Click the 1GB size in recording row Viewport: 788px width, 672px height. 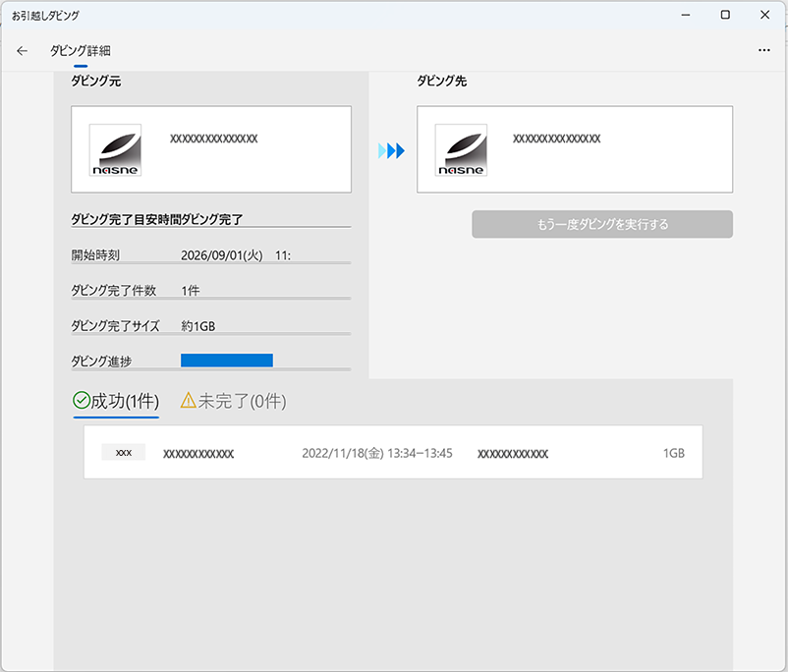click(674, 453)
